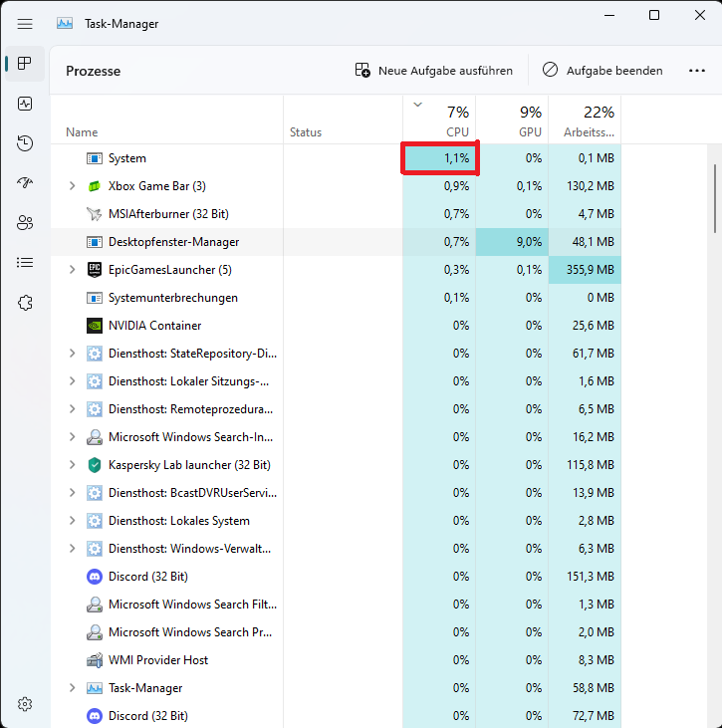Viewport: 722px width, 728px height.
Task: Click the 115,8 MB Kaspersky memory cell
Action: tap(585, 465)
